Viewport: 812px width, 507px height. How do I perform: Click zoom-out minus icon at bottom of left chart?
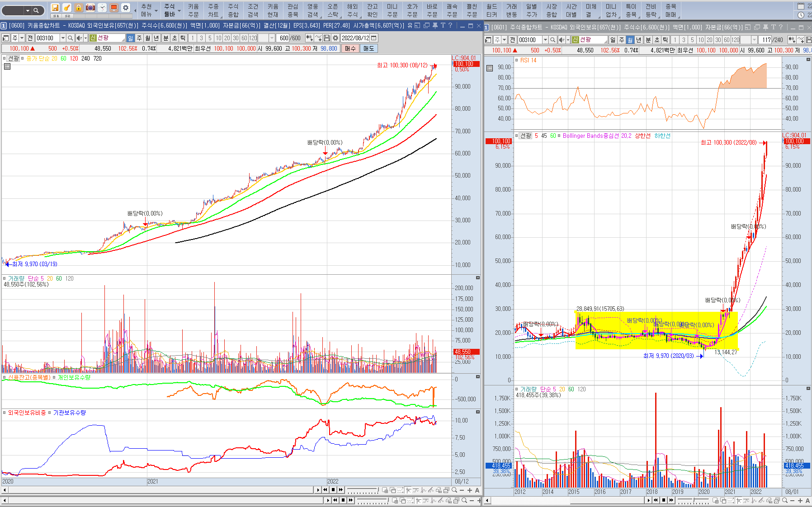point(462,490)
